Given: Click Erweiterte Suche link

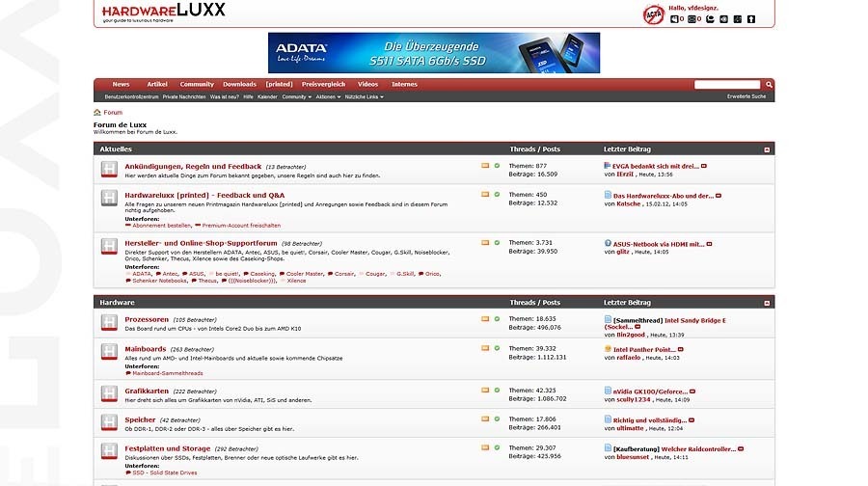Looking at the screenshot, I should (x=746, y=96).
